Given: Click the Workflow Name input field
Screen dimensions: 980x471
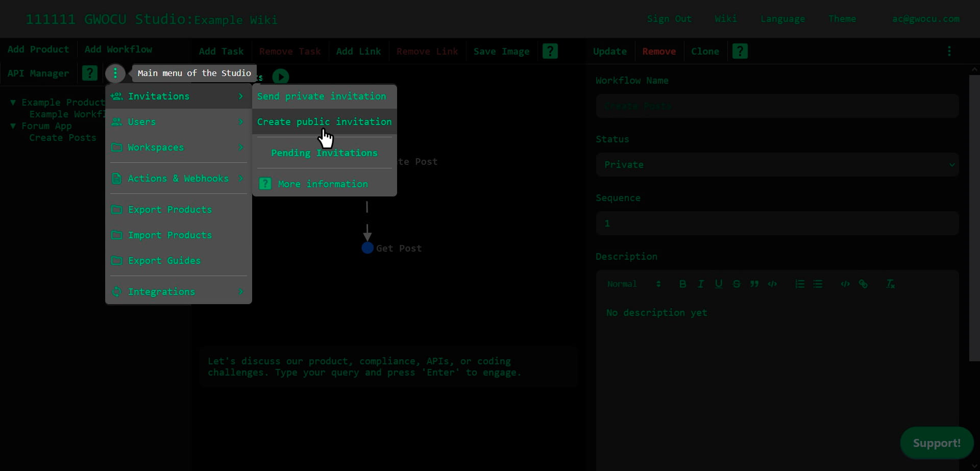Looking at the screenshot, I should (777, 106).
